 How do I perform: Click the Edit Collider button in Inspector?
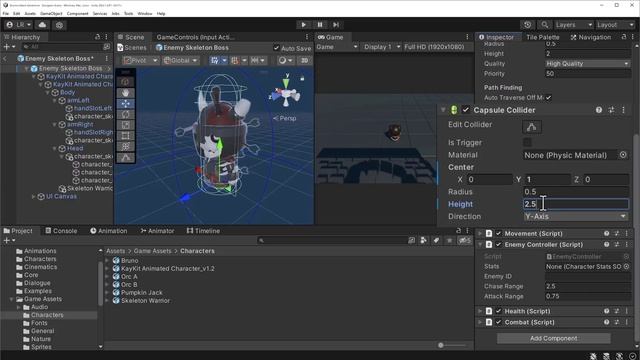(x=532, y=127)
